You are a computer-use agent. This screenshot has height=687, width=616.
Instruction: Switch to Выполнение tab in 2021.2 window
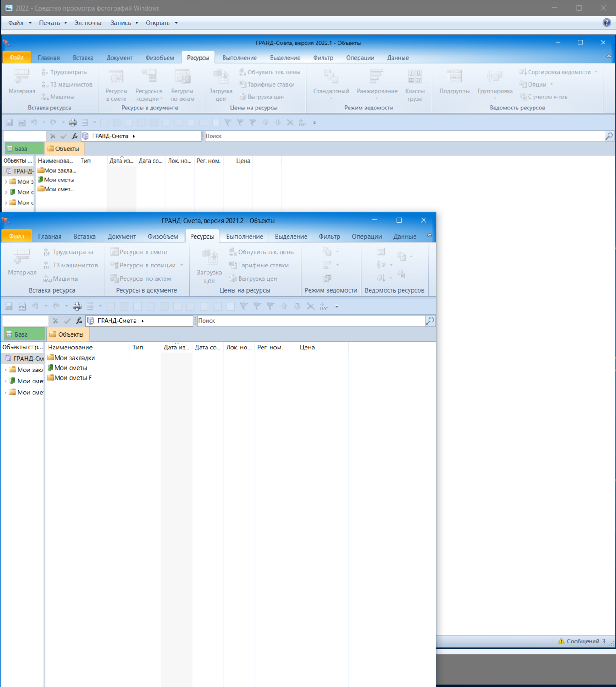point(245,236)
